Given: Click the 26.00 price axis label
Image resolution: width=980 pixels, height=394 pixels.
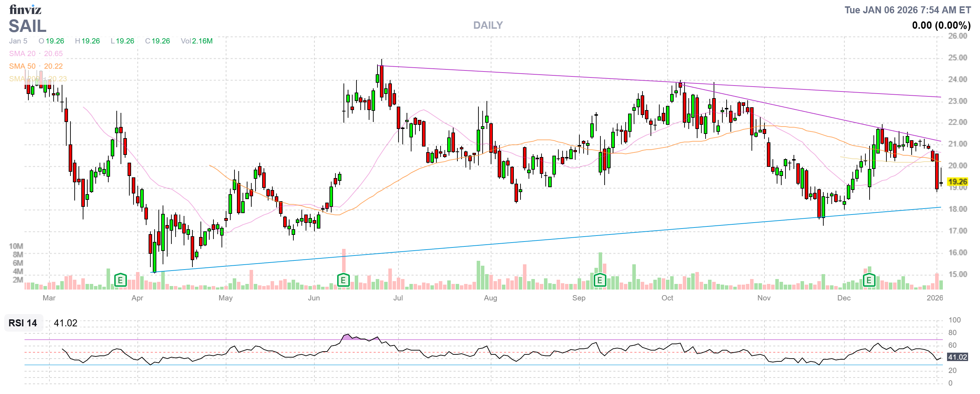Looking at the screenshot, I should click(957, 36).
